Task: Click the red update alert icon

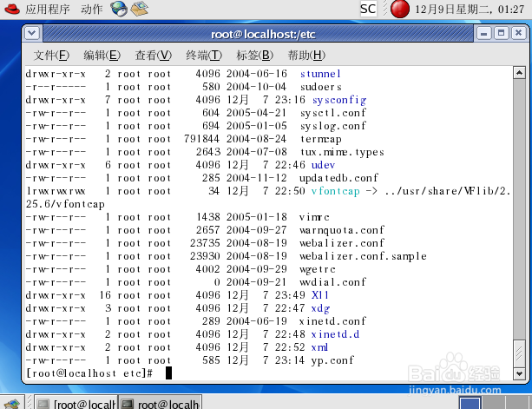Action: pyautogui.click(x=400, y=10)
